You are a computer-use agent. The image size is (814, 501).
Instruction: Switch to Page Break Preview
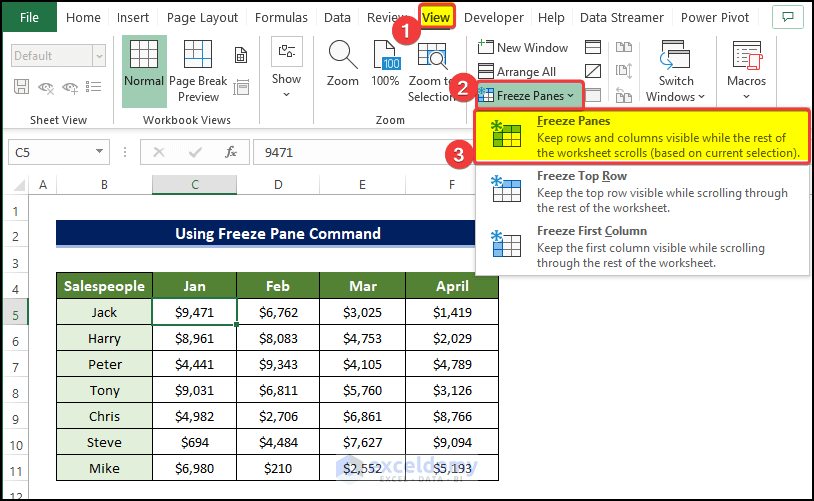pos(198,71)
